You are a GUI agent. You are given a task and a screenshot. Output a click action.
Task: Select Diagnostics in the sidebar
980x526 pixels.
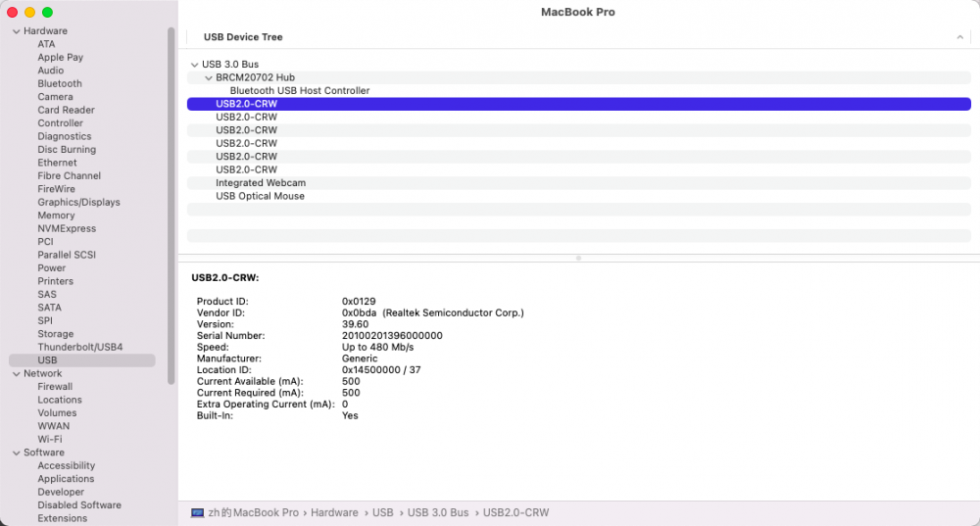pos(65,136)
